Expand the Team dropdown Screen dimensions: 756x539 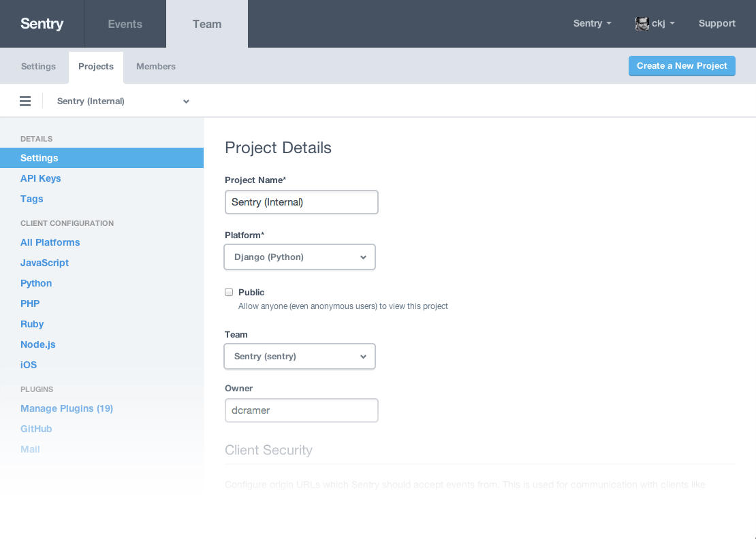point(300,357)
